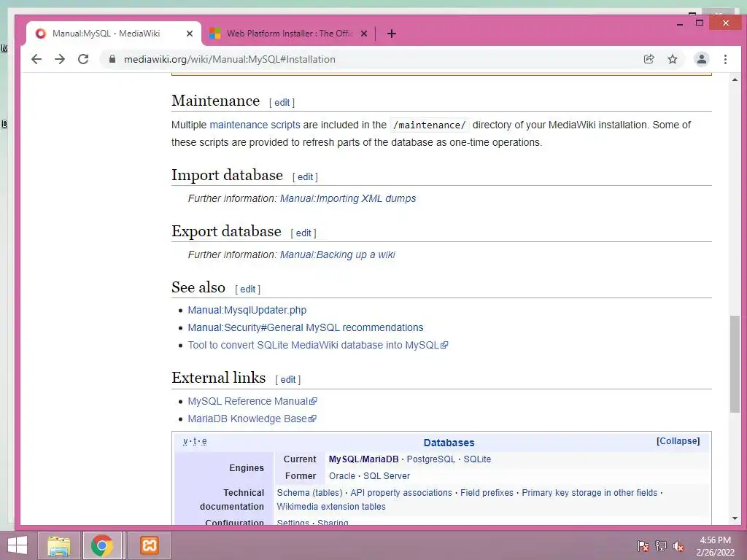
Task: Go forward with the browser forward arrow
Action: (x=60, y=59)
